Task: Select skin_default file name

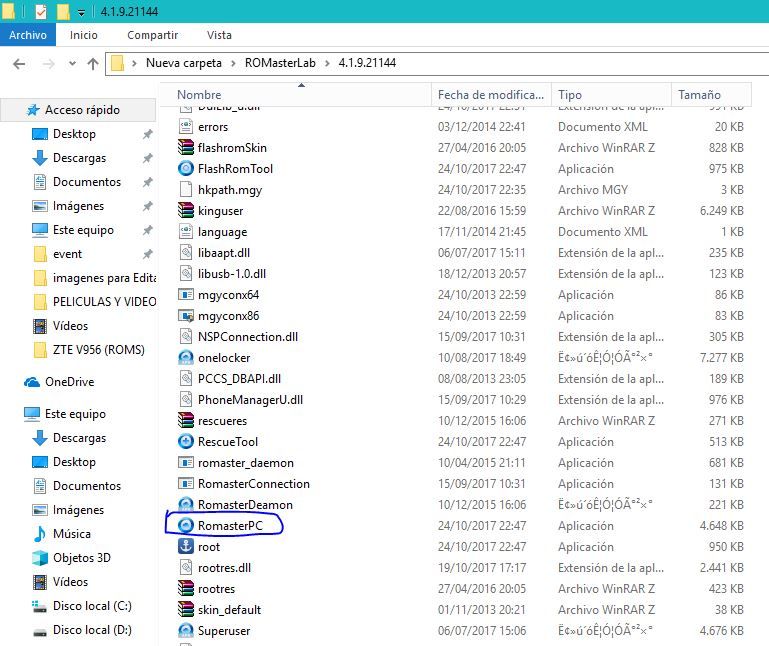Action: [x=229, y=610]
